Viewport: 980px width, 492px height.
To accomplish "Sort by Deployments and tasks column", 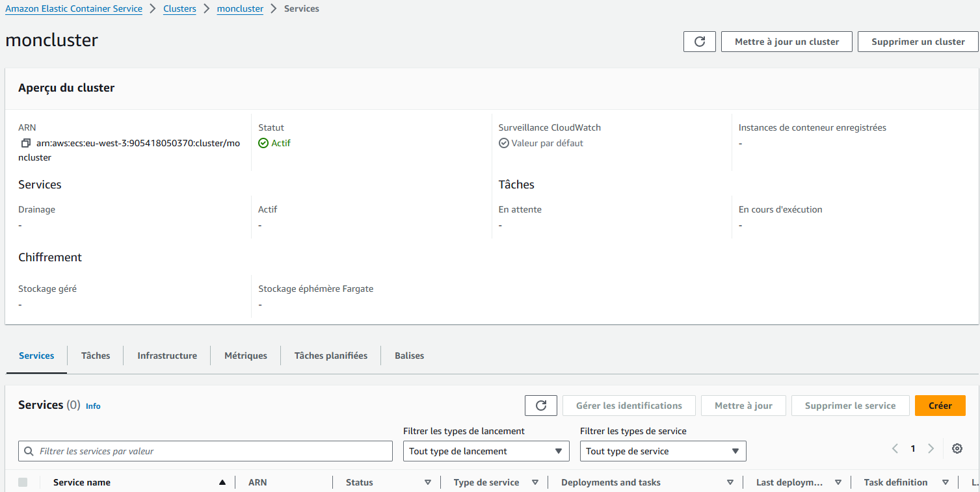I will click(x=730, y=482).
